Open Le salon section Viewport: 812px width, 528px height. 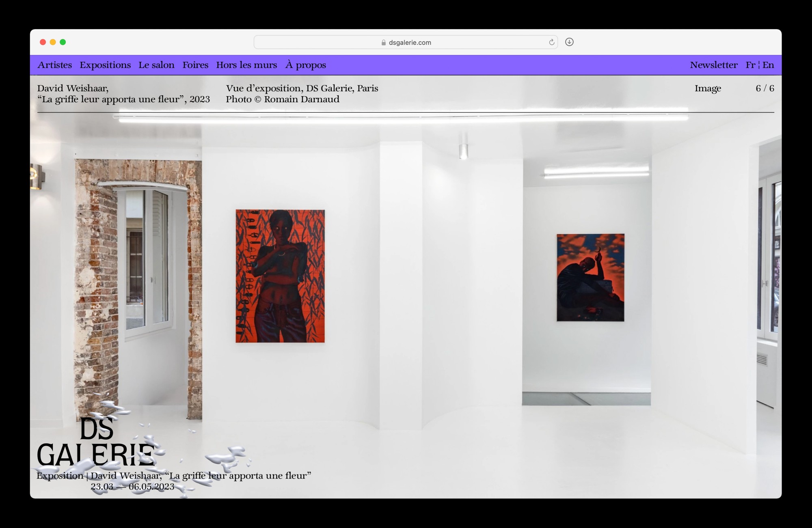(x=156, y=65)
